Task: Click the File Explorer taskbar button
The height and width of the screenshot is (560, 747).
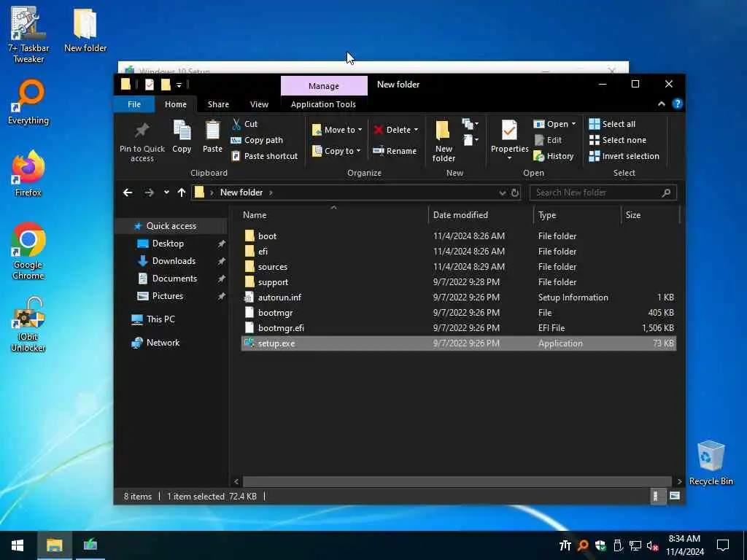Action: 54,545
